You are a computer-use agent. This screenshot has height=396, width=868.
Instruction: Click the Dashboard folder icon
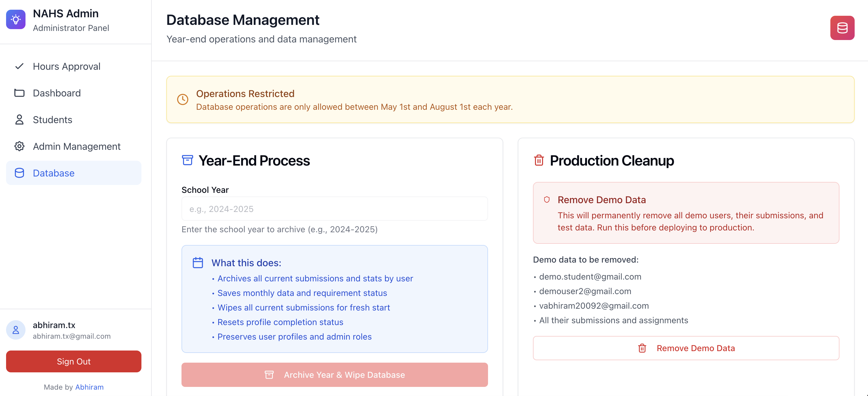pyautogui.click(x=19, y=93)
